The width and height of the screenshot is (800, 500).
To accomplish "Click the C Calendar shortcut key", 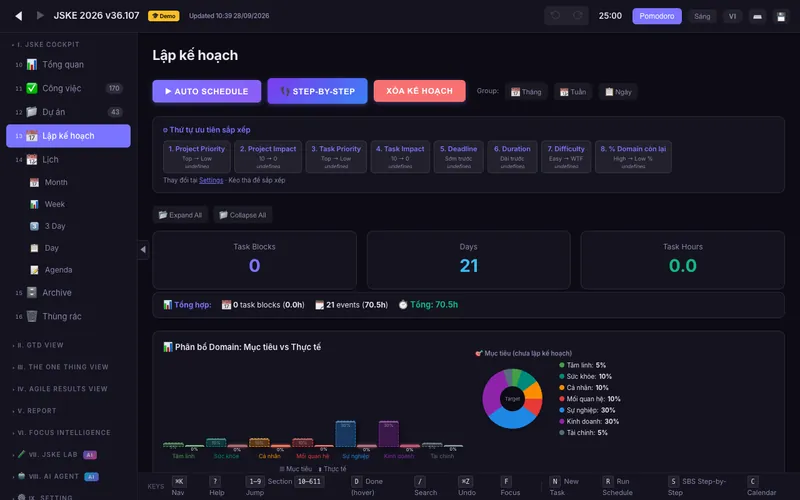I will click(x=753, y=481).
